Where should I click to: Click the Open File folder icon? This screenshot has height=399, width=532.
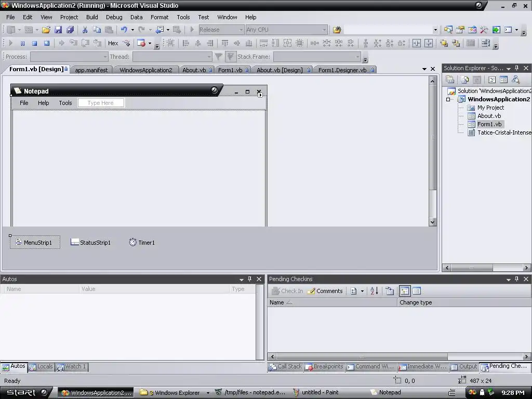pos(46,30)
